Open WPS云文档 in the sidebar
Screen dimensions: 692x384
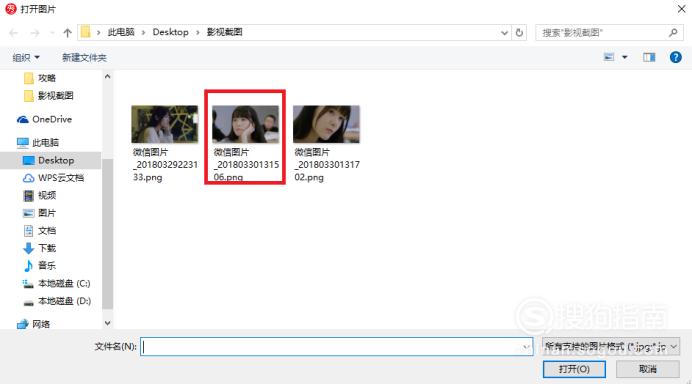click(x=53, y=178)
